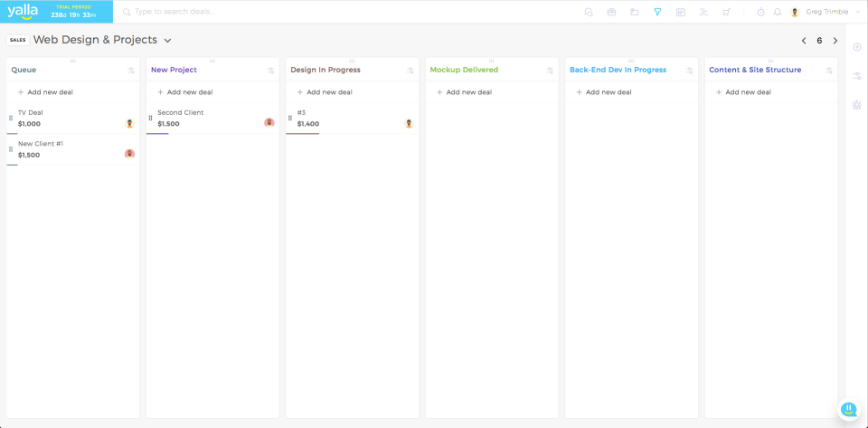Open Queue column settings sliders icon

coord(131,70)
